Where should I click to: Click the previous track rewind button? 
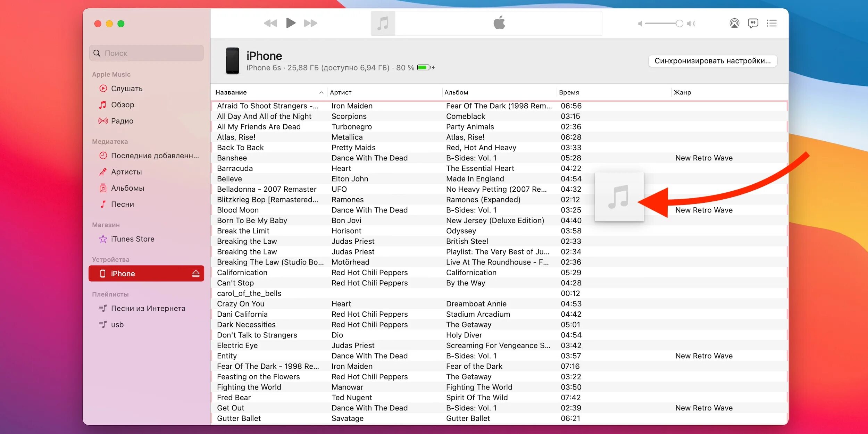(270, 23)
